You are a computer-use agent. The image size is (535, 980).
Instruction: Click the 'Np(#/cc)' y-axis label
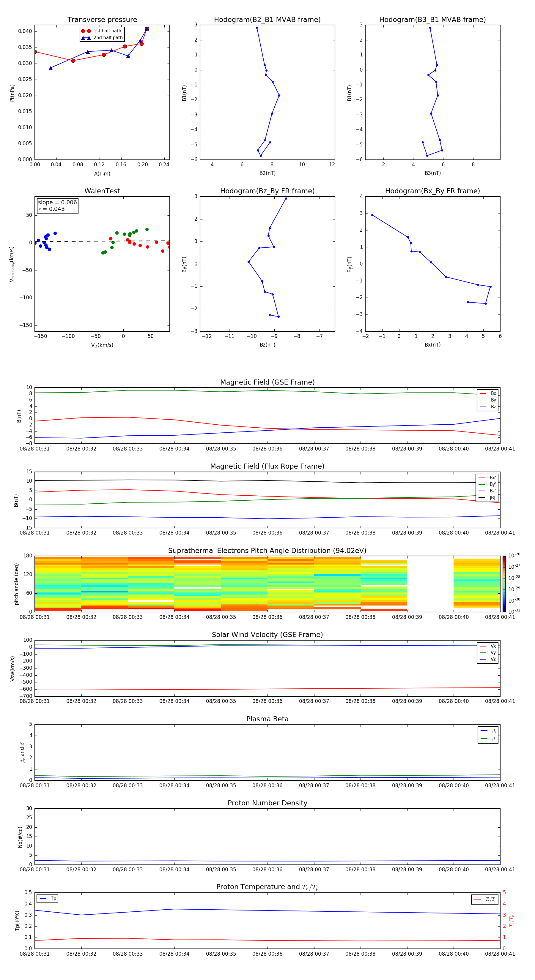click(x=20, y=837)
